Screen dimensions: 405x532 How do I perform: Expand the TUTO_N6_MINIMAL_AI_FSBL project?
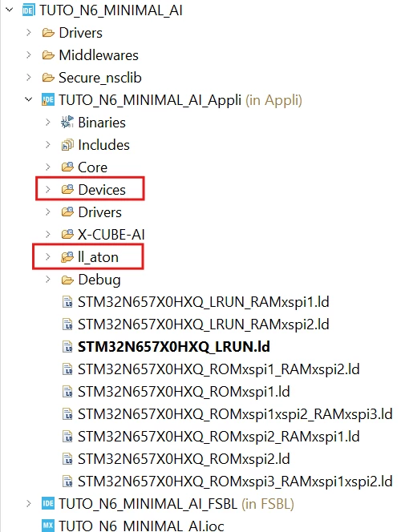point(29,503)
